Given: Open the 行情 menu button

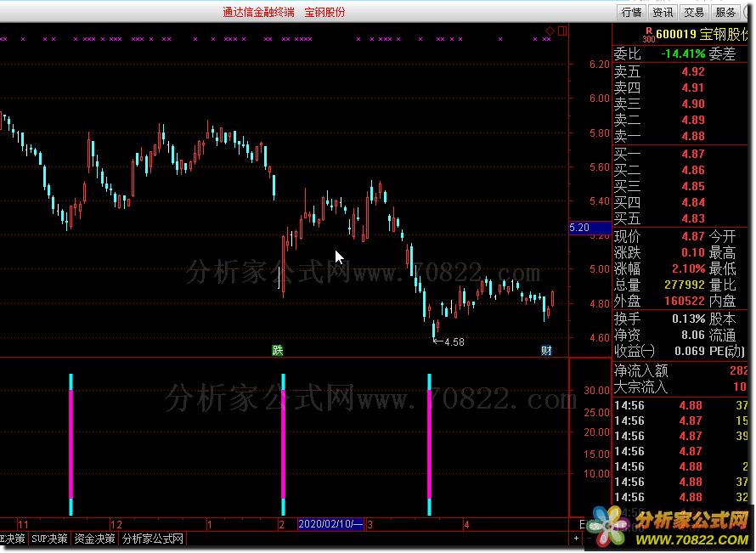Looking at the screenshot, I should coord(631,12).
